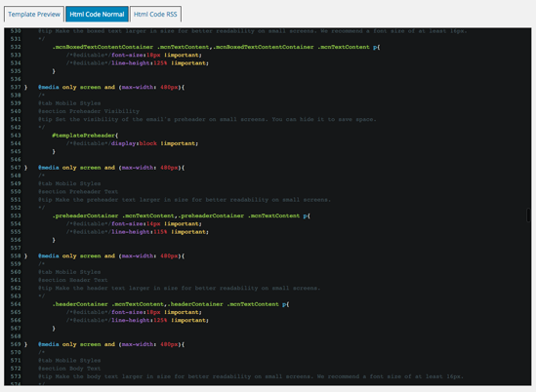Click the .headerContainer selector on line 564
This screenshot has width=536, height=392.
pos(80,304)
